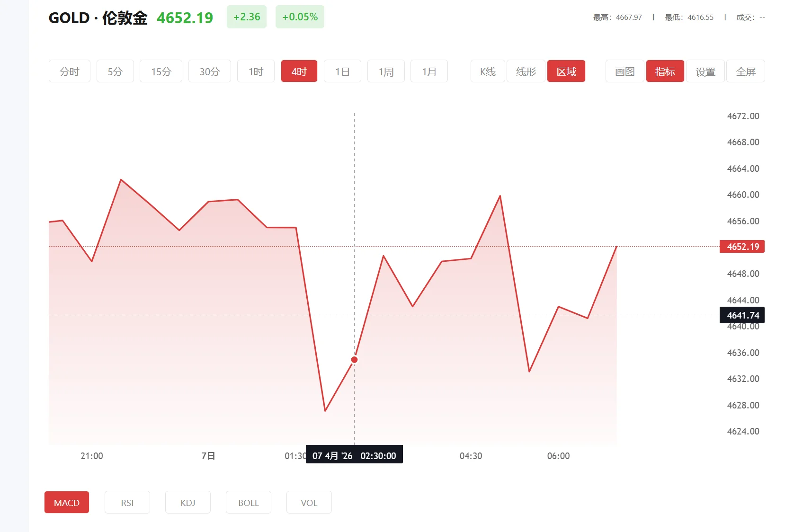This screenshot has width=785, height=532.
Task: Open the 设置 chart settings
Action: [x=705, y=71]
